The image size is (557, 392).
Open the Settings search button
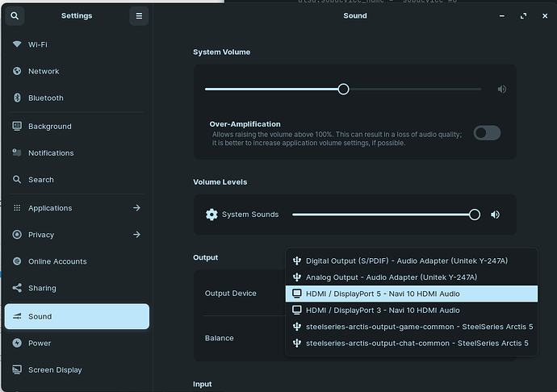coord(15,16)
